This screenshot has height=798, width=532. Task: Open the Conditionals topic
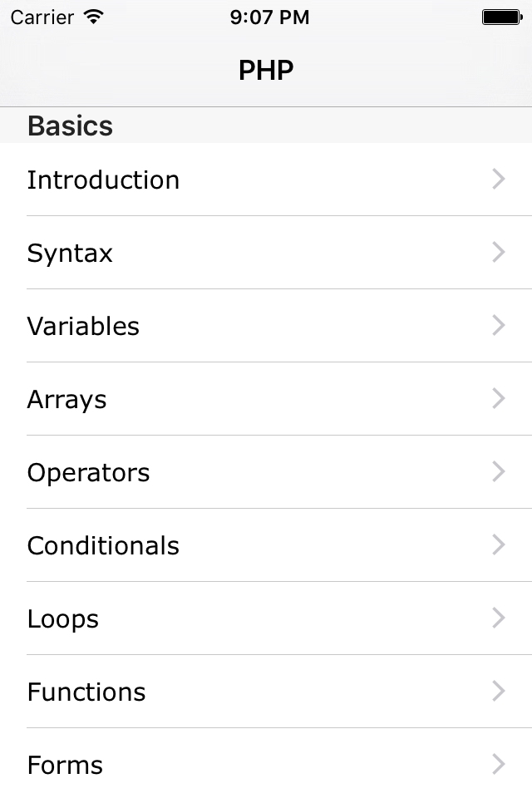(x=103, y=545)
